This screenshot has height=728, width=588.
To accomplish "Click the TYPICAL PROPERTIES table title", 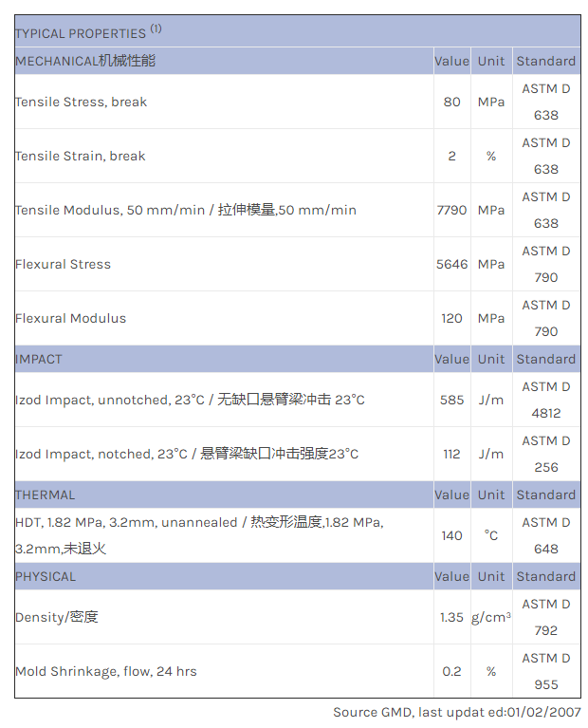I will point(81,33).
